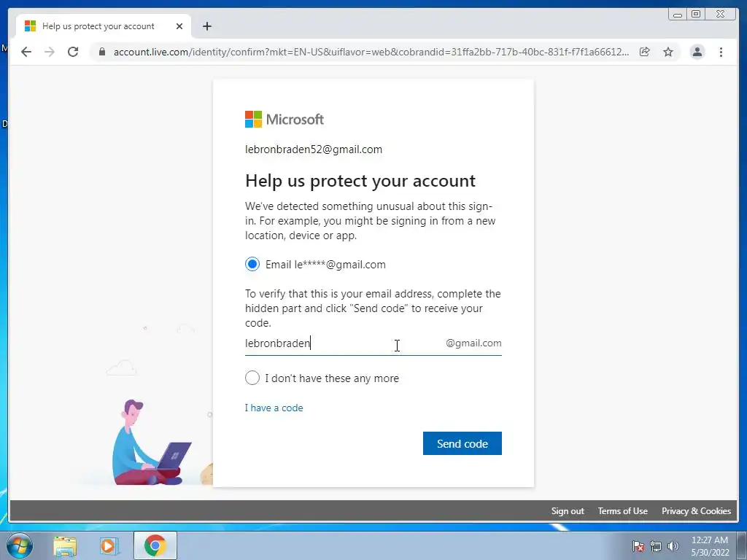The height and width of the screenshot is (560, 747).
Task: Select the Email le*****@gmail.com radio option
Action: tap(252, 264)
